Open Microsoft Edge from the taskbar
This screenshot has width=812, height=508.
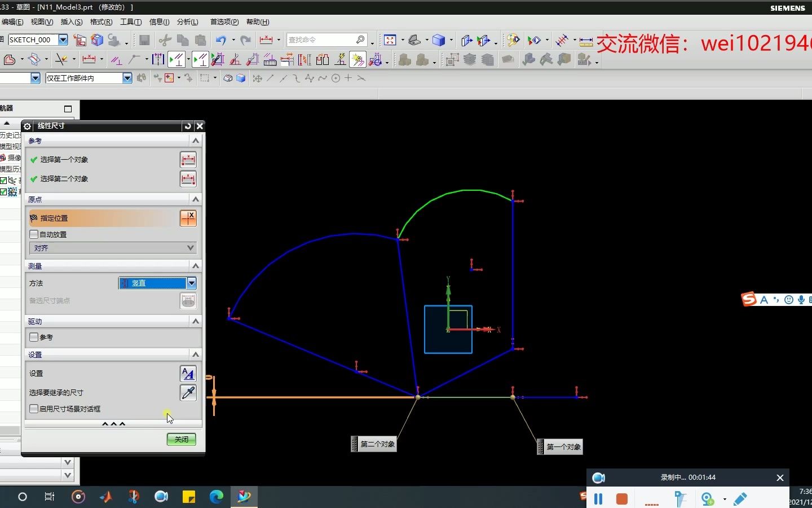tap(217, 497)
